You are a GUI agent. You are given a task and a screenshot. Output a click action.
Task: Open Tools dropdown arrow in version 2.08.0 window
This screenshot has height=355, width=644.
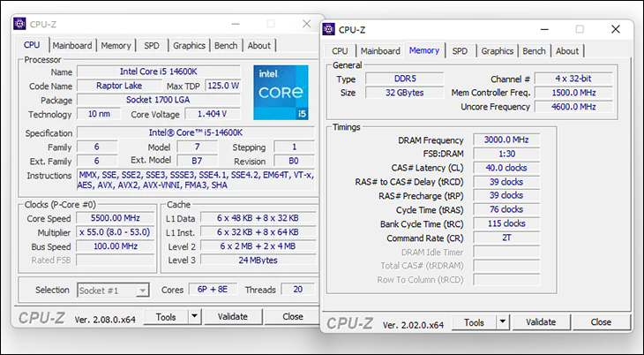[194, 316]
